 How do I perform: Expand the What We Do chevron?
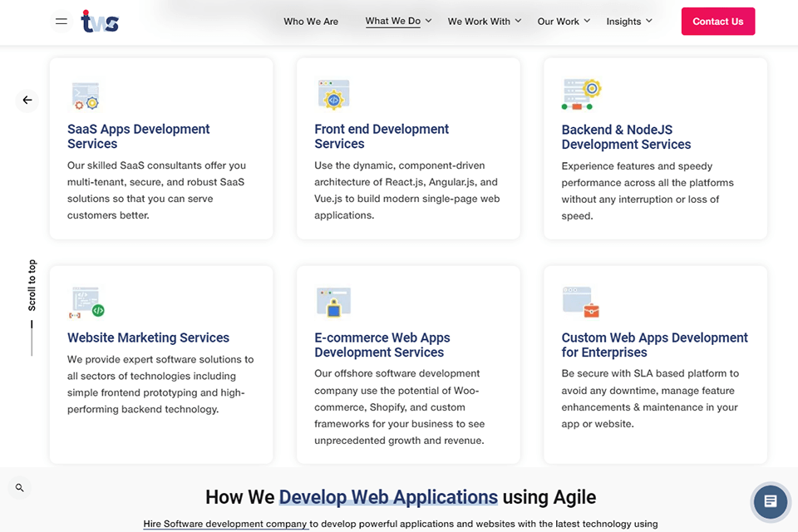(x=429, y=21)
